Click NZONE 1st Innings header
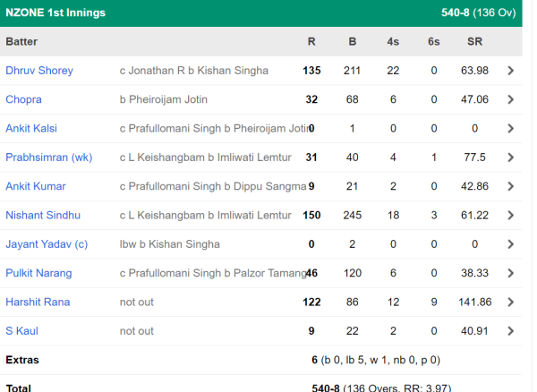The width and height of the screenshot is (537, 392). [55, 13]
